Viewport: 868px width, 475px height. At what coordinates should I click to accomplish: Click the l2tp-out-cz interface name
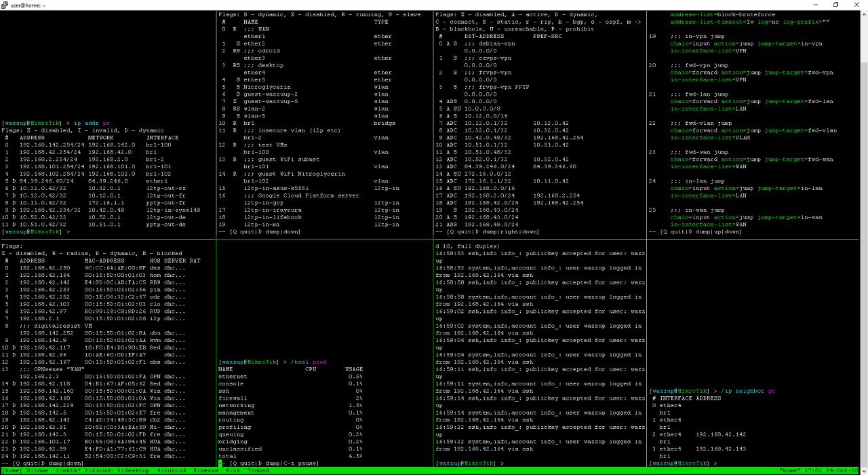[165, 189]
